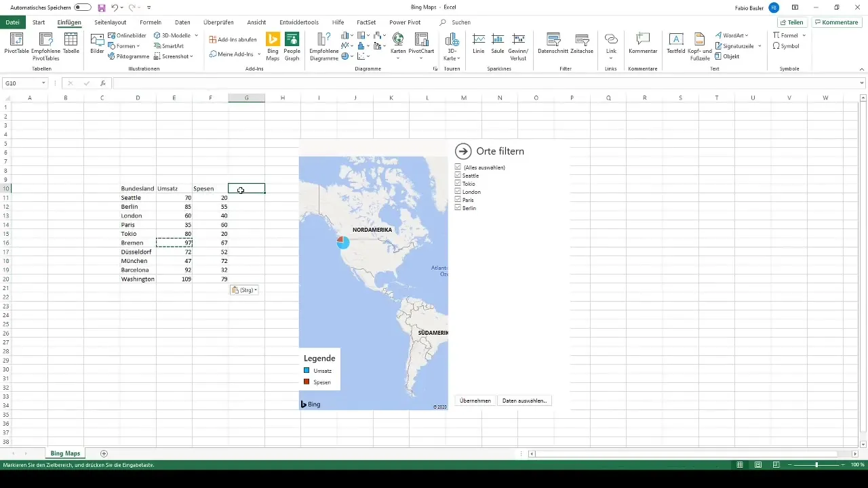868x488 pixels.
Task: Open the Karten dropdown
Action: [x=398, y=57]
